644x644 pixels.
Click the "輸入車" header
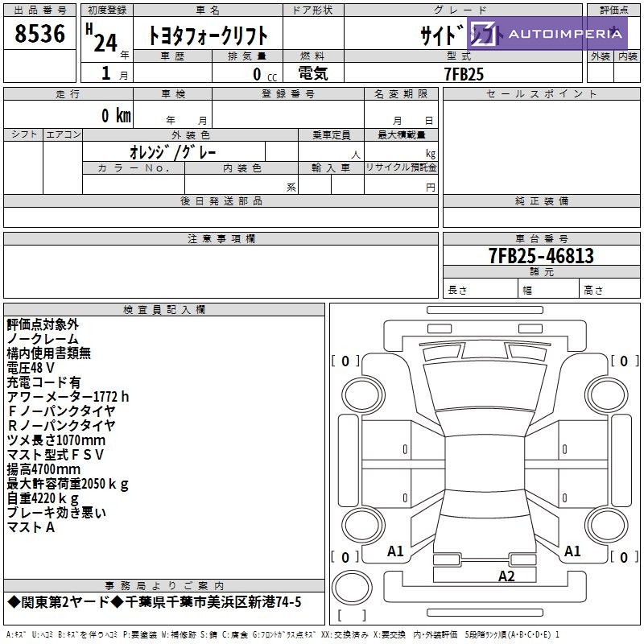(x=331, y=167)
